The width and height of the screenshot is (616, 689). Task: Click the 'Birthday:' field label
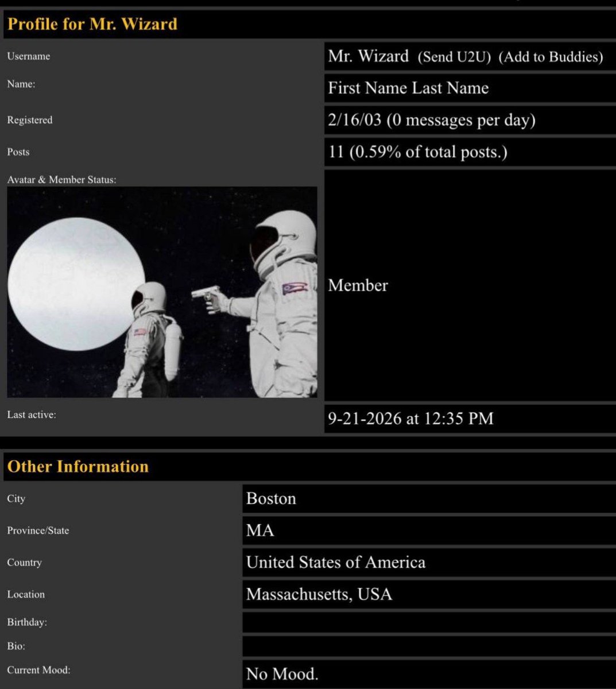27,622
